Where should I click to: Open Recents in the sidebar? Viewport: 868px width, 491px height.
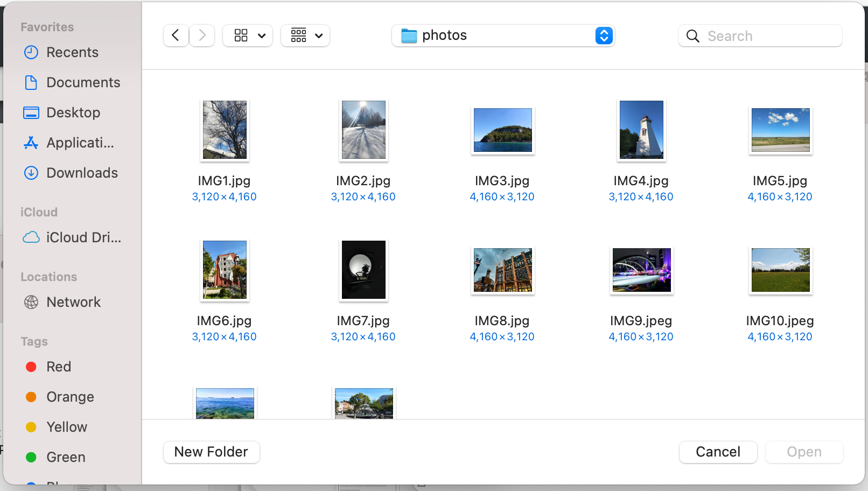pos(73,52)
